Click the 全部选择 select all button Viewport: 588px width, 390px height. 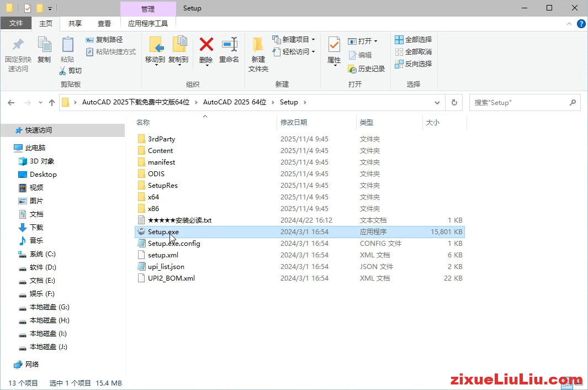pos(414,39)
